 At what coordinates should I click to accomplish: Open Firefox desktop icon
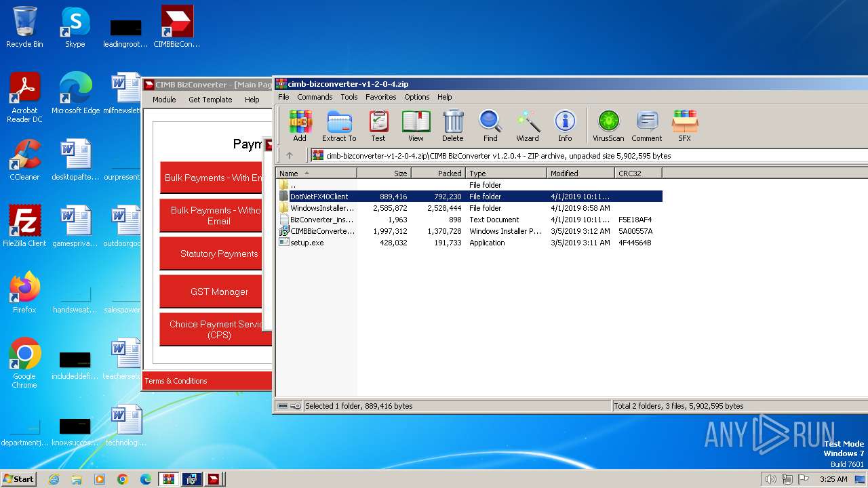pos(24,293)
